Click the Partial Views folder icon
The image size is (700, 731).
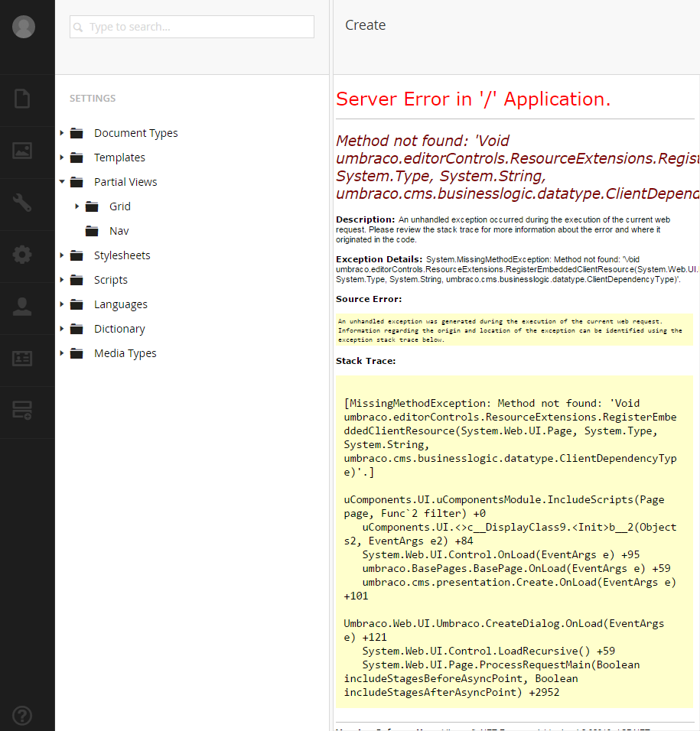tap(77, 182)
